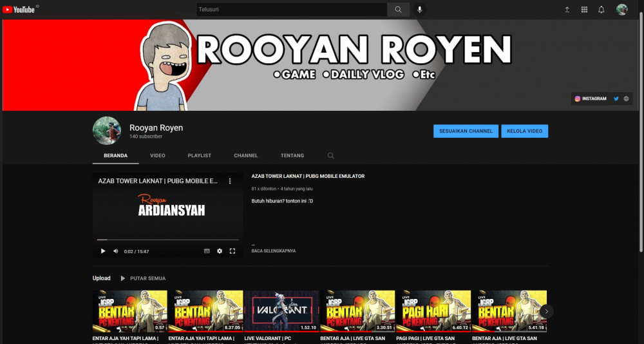Toggle subtitles on the featured video
Viewport: 644px width, 344px height.
point(207,251)
